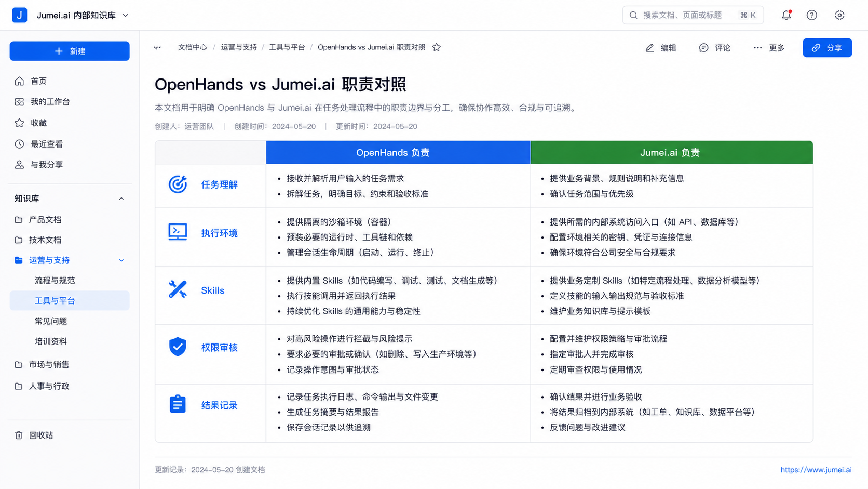The image size is (868, 489).
Task: Click the 执行环境 terminal monitor icon
Action: coord(178,232)
